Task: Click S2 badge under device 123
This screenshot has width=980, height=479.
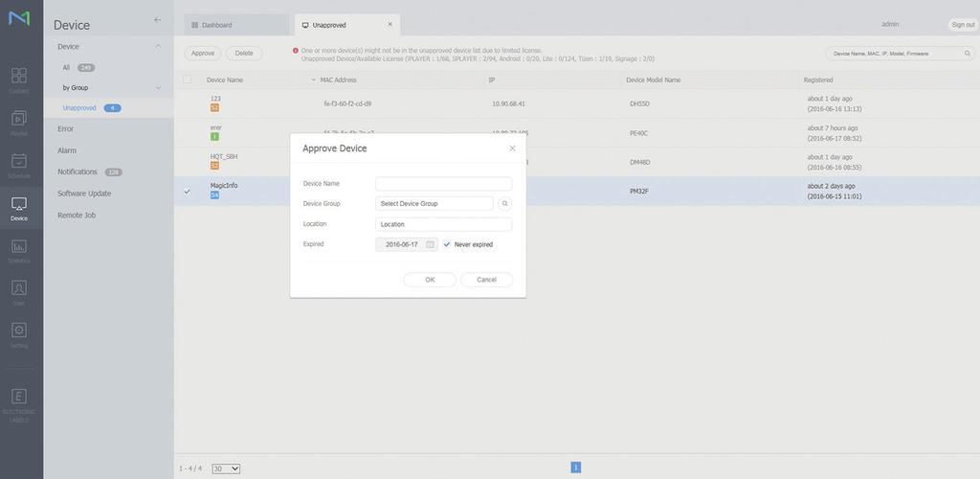Action: (x=214, y=107)
